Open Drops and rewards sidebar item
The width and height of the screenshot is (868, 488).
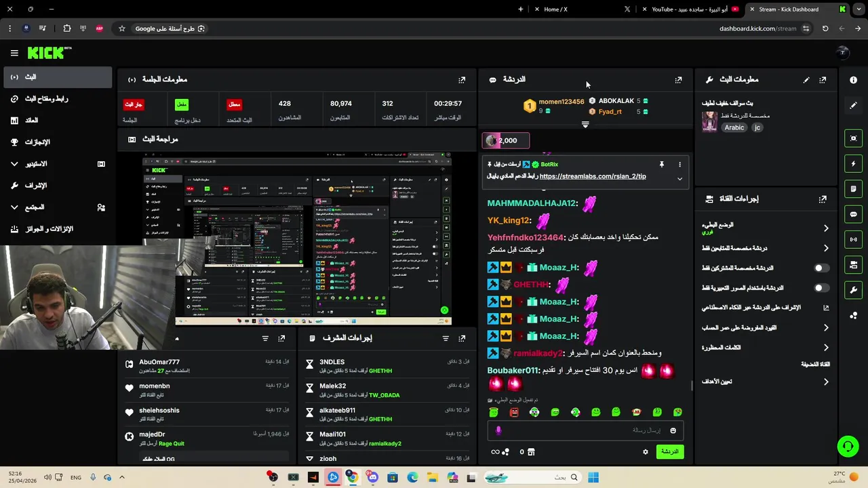click(58, 229)
